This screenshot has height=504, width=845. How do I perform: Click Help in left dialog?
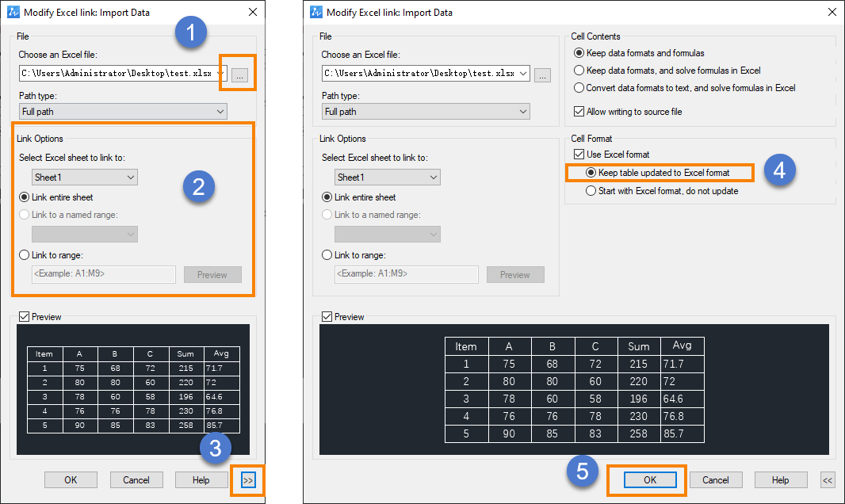pos(201,479)
